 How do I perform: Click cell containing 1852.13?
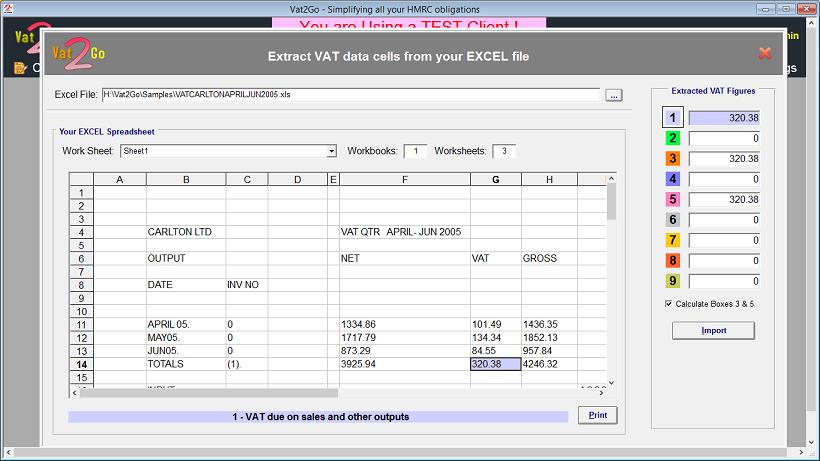point(549,338)
